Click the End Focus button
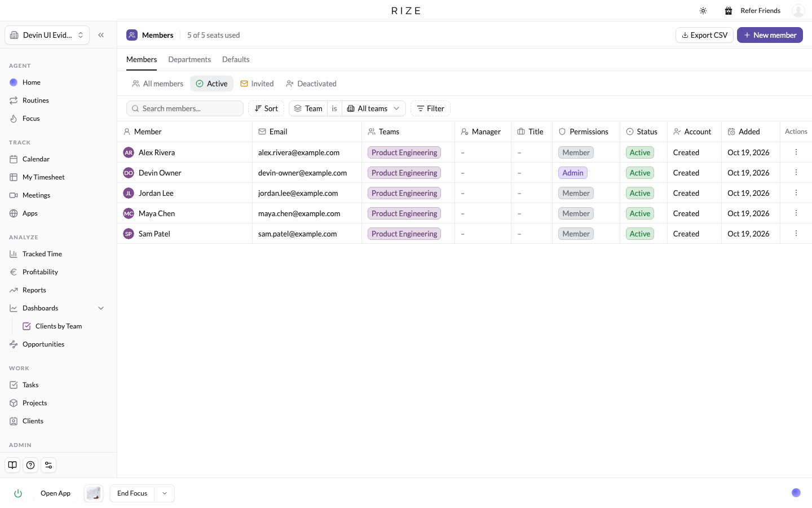Image resolution: width=812 pixels, height=508 pixels. point(132,493)
